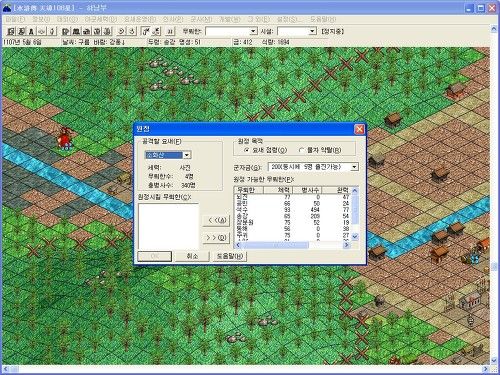Click inside the empty 원정시킬 무뢰한 list box
Viewport: 500px width, 375px height.
pos(168,226)
